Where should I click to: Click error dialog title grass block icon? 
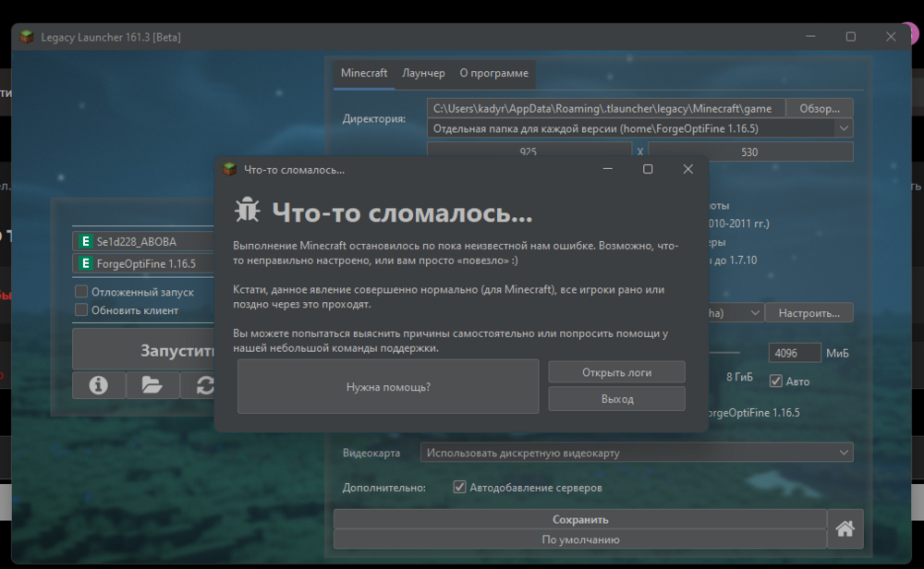(x=229, y=170)
